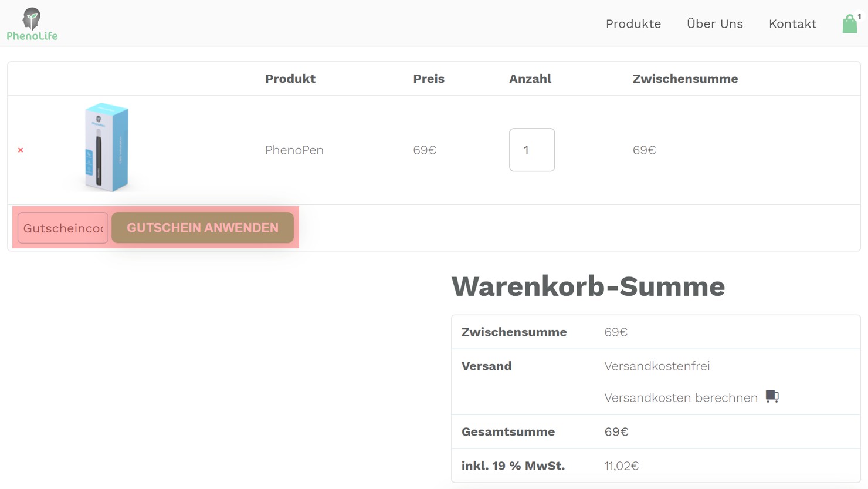Click the Warenkorb-Summe heading
This screenshot has height=489, width=868.
(x=588, y=286)
